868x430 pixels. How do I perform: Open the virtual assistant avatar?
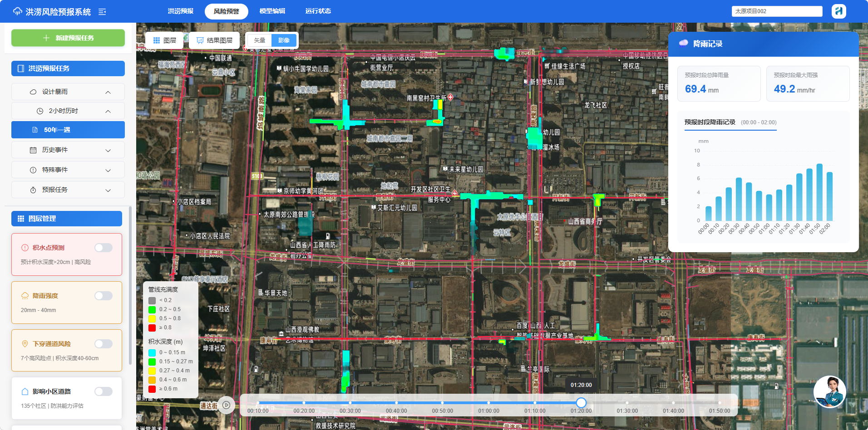[829, 391]
